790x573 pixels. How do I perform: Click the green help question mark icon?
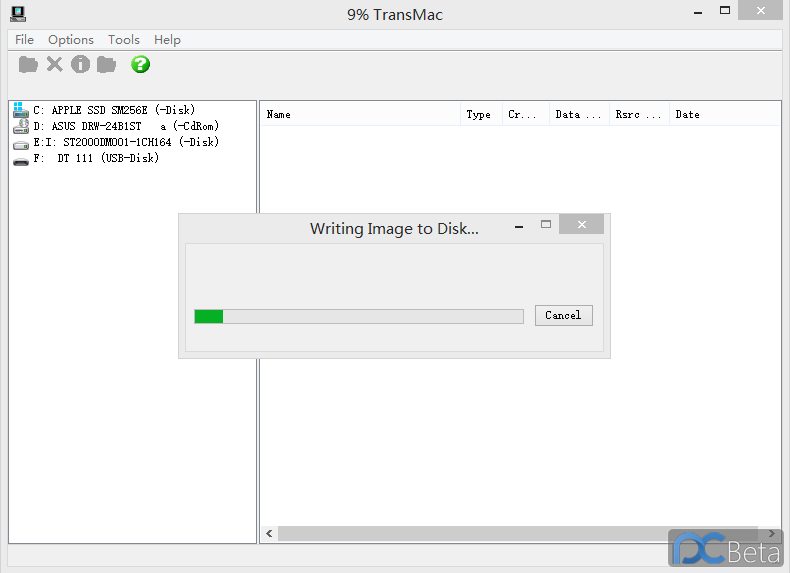click(141, 65)
